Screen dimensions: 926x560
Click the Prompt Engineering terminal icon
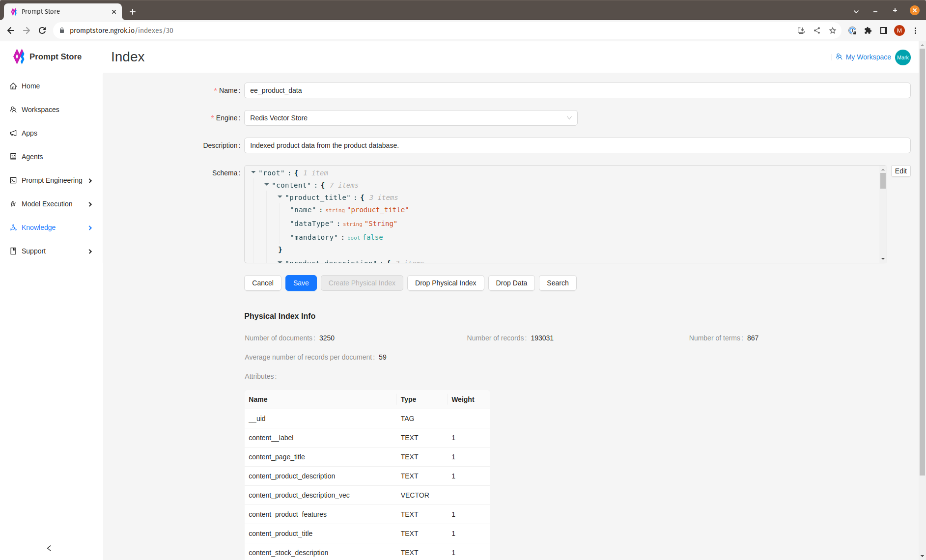pyautogui.click(x=13, y=180)
